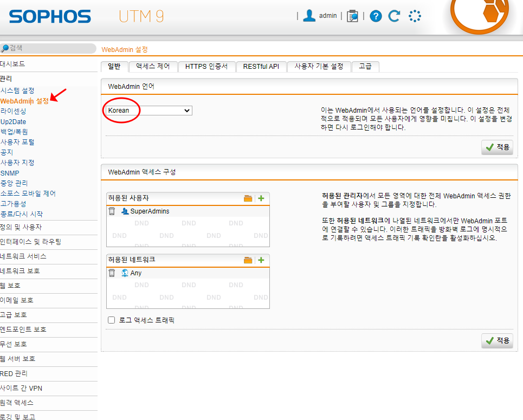This screenshot has height=420, width=523.
Task: Switch to HTTPS 인증서 tab
Action: (206, 66)
